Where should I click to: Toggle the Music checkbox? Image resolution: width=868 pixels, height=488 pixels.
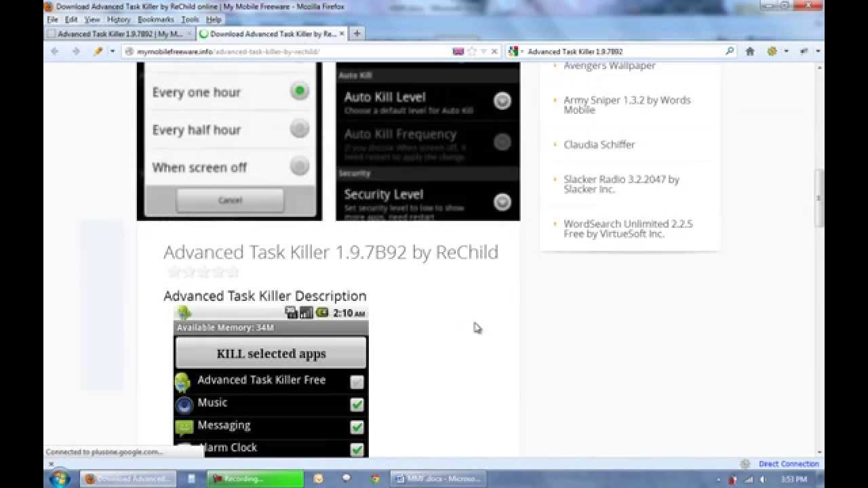click(x=357, y=405)
